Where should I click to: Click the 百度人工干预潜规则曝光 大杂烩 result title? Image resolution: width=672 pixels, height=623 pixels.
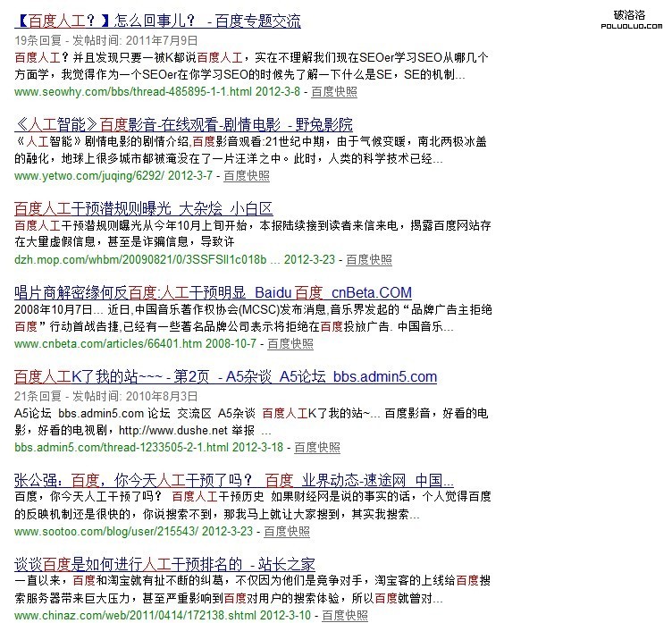(x=143, y=208)
